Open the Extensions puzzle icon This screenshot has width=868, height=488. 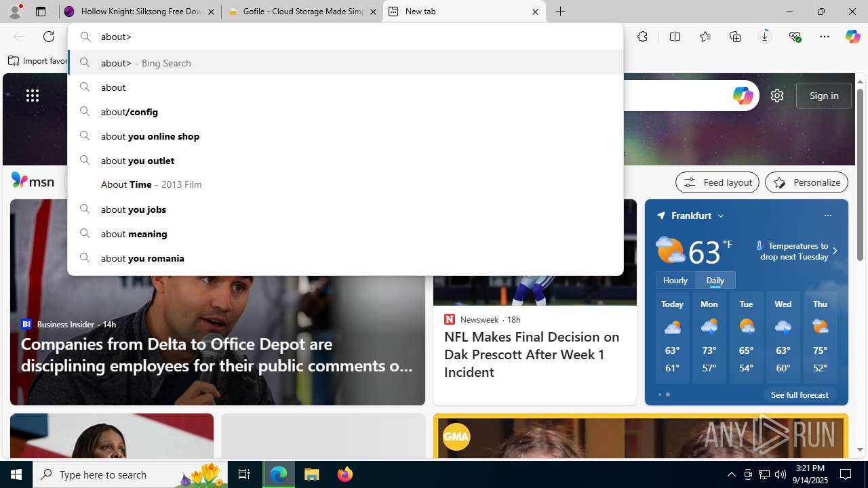pyautogui.click(x=642, y=37)
